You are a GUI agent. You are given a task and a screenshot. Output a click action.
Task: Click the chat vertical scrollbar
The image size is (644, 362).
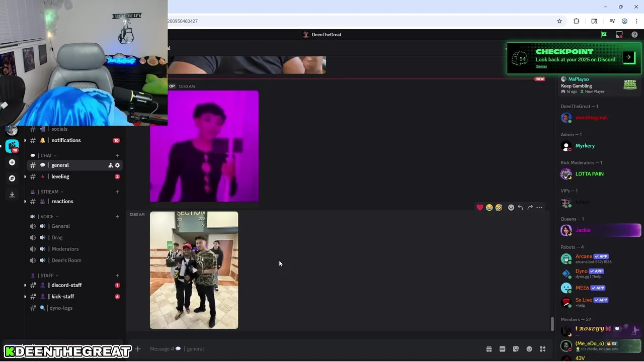[552, 324]
